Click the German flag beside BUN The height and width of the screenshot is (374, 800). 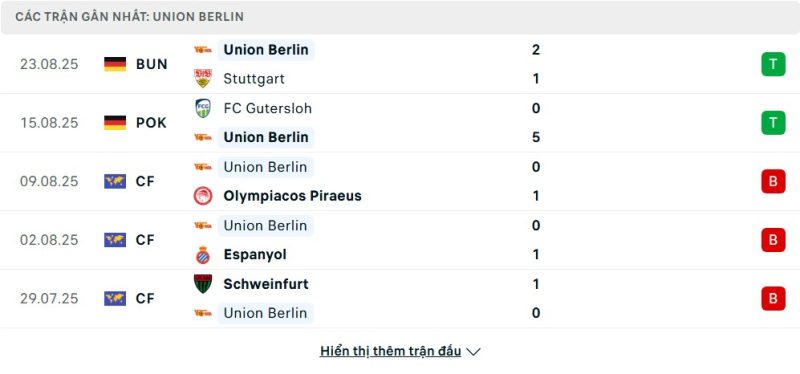coord(115,64)
